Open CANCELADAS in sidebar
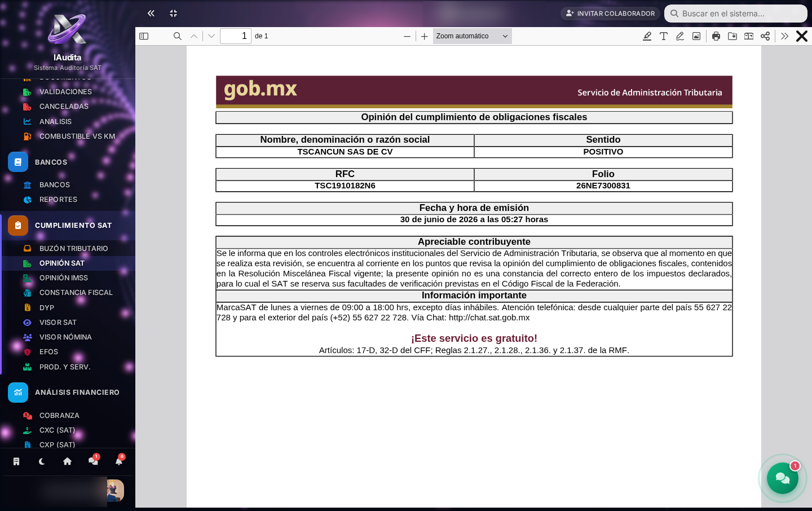Viewport: 812px width, 511px height. [x=64, y=107]
